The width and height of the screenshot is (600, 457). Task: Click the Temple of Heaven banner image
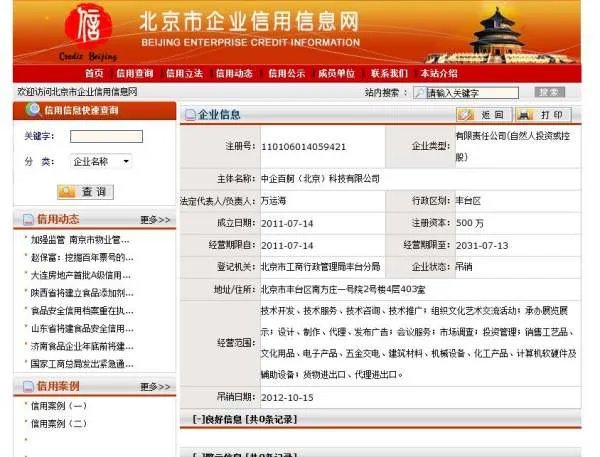coord(501,36)
